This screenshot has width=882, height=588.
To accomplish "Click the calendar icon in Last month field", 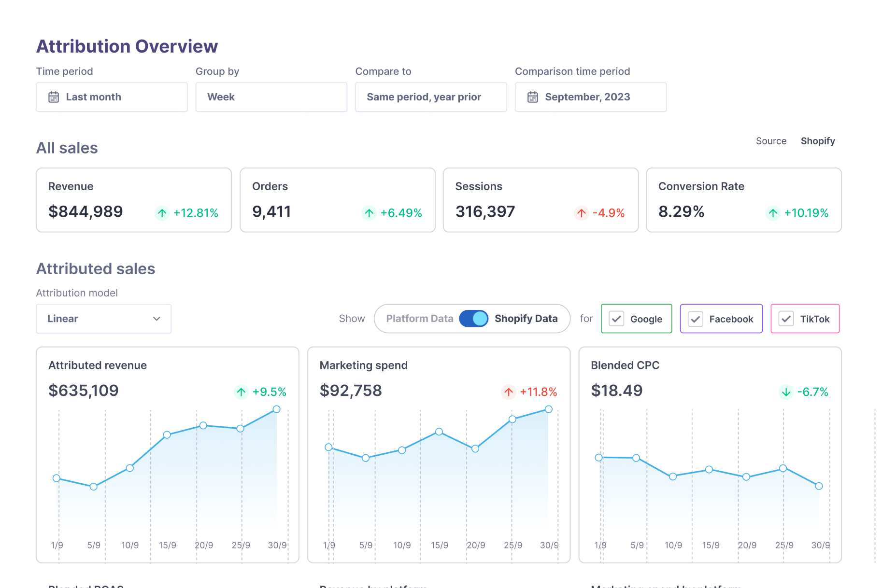I will pyautogui.click(x=54, y=97).
